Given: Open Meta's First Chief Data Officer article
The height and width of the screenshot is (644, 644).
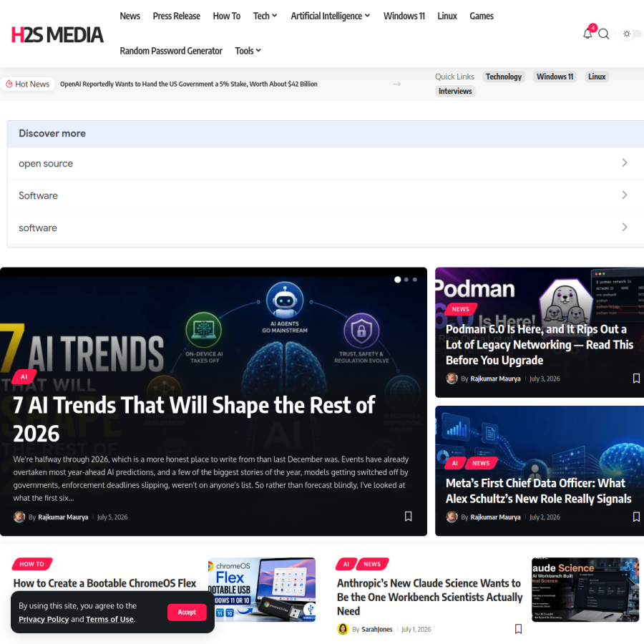Looking at the screenshot, I should pyautogui.click(x=538, y=491).
